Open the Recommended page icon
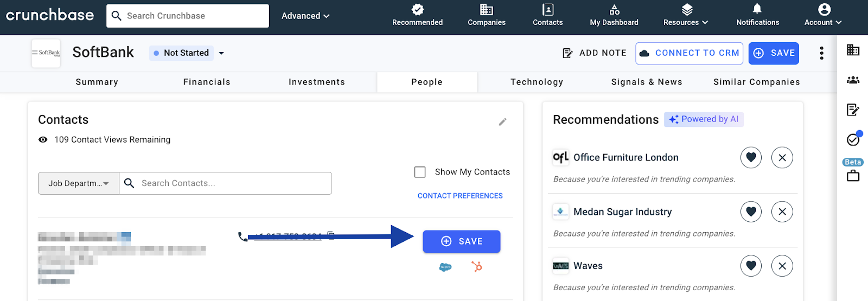Viewport: 868px width, 301px height. pyautogui.click(x=417, y=10)
